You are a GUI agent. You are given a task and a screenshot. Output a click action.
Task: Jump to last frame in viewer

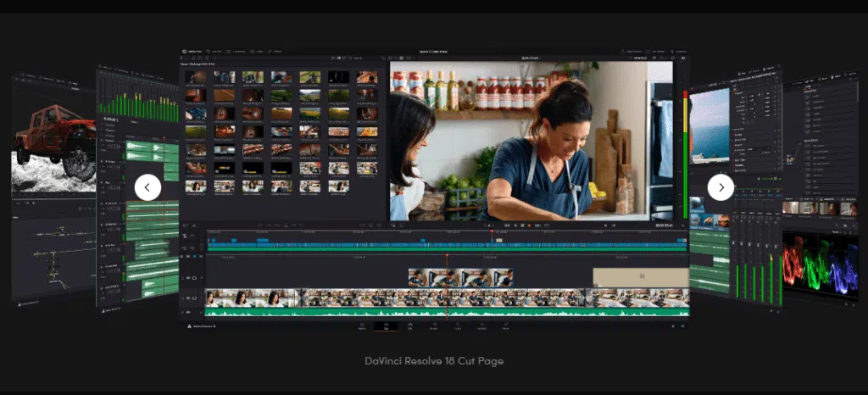(537, 225)
